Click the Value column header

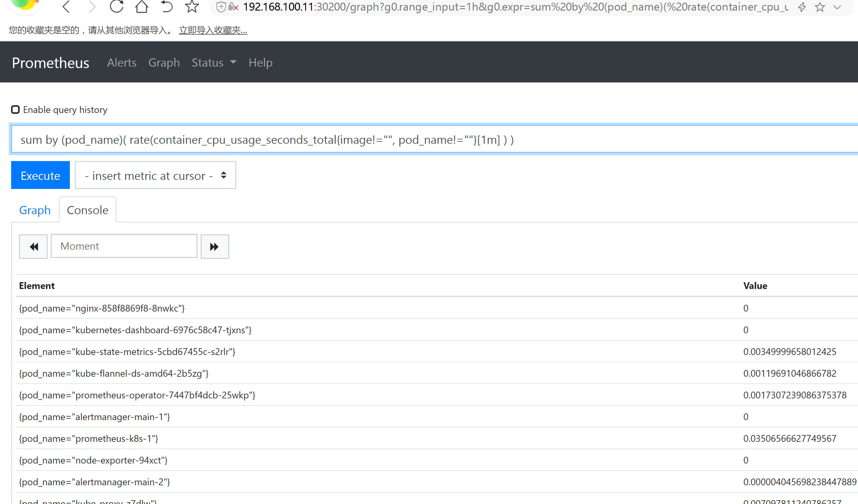[755, 286]
